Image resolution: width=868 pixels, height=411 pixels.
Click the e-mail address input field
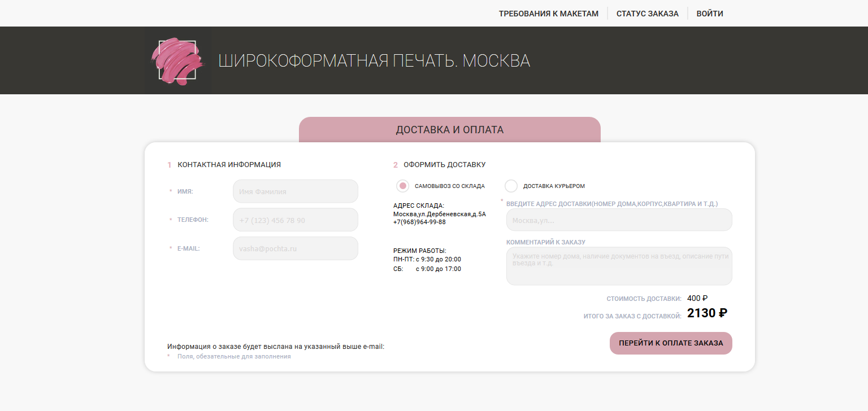[x=295, y=247]
